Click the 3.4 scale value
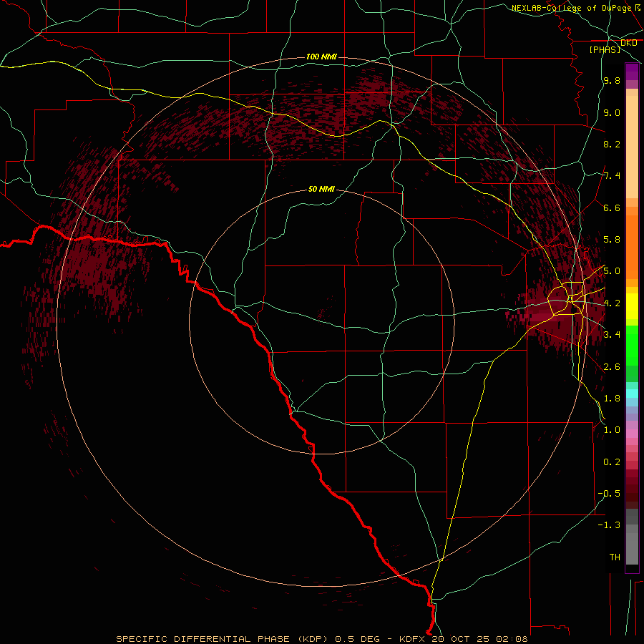644x644 pixels. click(612, 334)
